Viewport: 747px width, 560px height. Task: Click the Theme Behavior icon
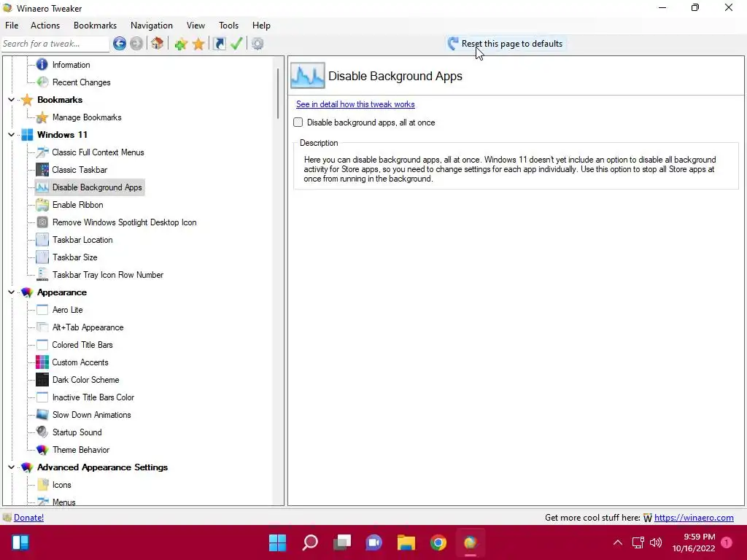click(x=42, y=450)
